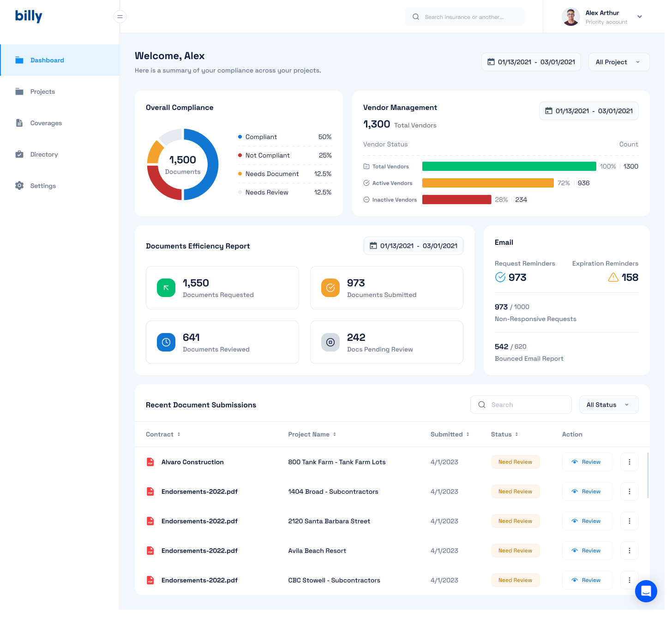Click the green Documents Requested arrow icon
This screenshot has height=618, width=672.
point(166,288)
